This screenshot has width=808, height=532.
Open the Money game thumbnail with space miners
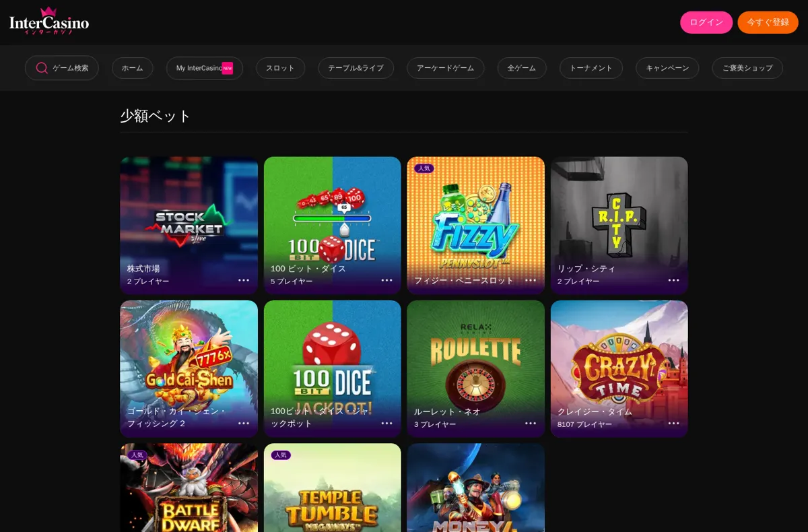(x=475, y=488)
